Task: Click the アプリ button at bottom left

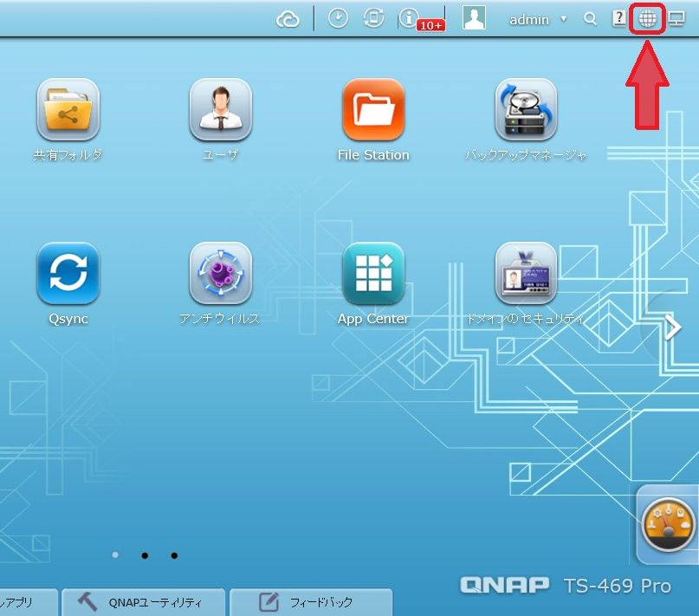Action: pyautogui.click(x=28, y=602)
